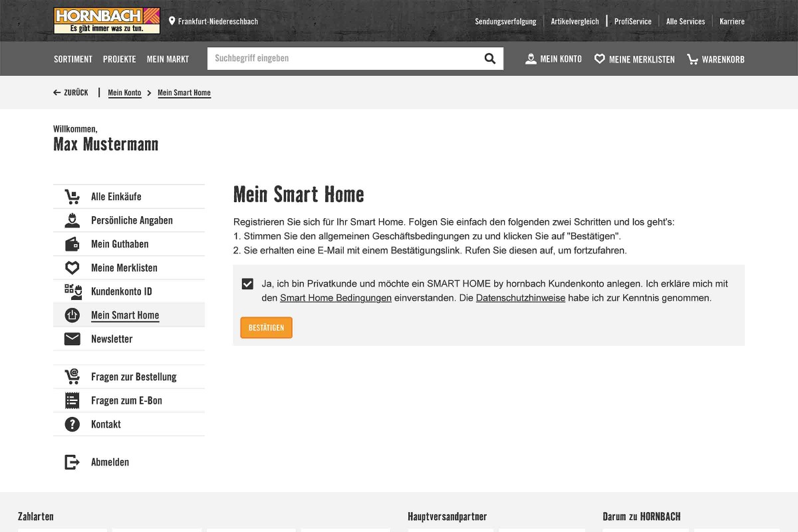Click the Mein Smart Home page heading
Viewport: 798px width, 532px height.
[299, 194]
